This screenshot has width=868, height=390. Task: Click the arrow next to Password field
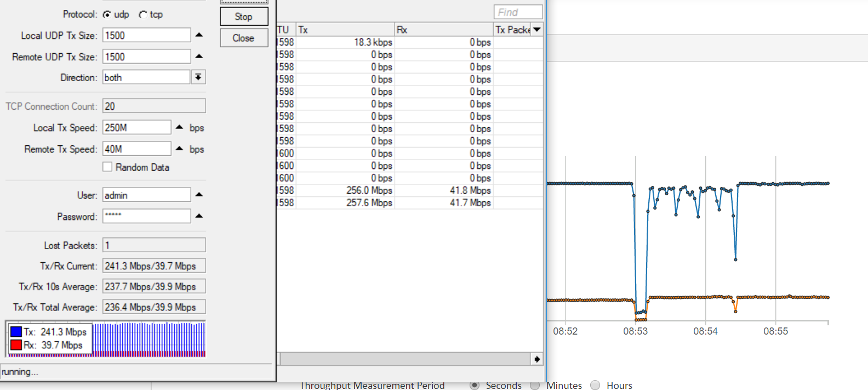click(x=199, y=216)
